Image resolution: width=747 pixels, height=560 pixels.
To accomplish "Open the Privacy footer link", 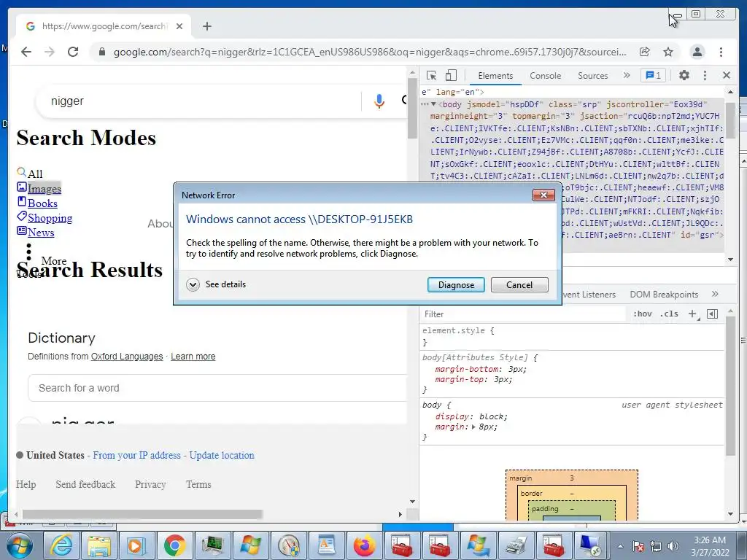I will [x=150, y=484].
